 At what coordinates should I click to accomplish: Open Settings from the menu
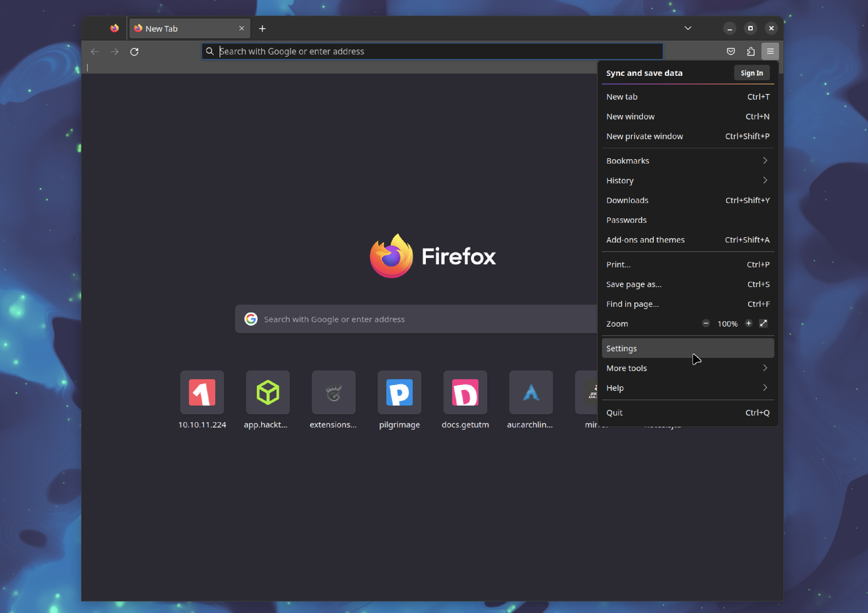688,348
